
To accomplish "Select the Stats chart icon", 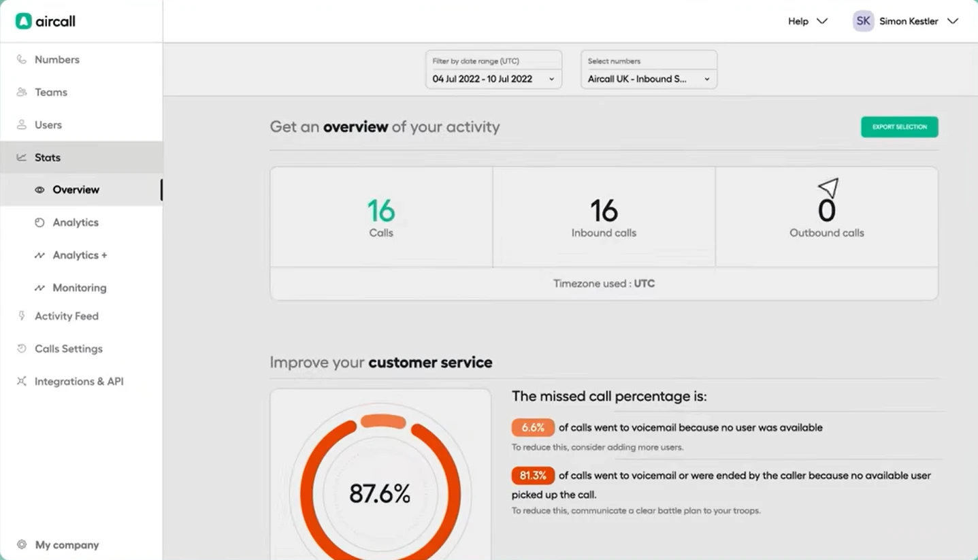I will click(x=21, y=157).
